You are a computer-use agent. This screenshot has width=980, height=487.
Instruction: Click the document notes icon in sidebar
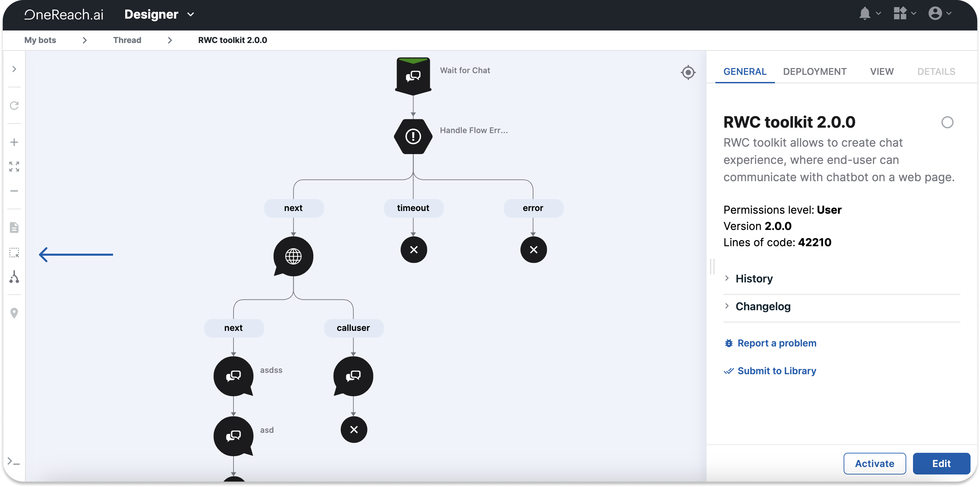pos(14,228)
